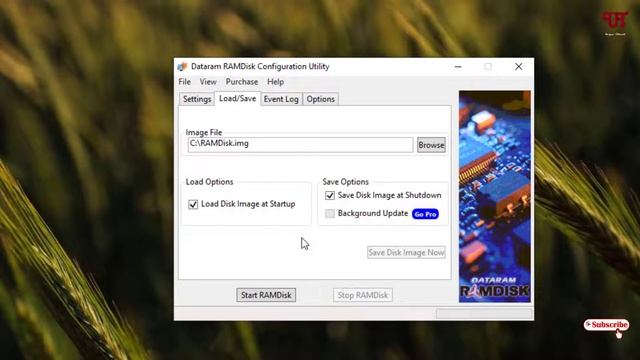Uncheck Load Disk Image at Startup
Viewport: 640px width, 360px height.
[x=193, y=204]
